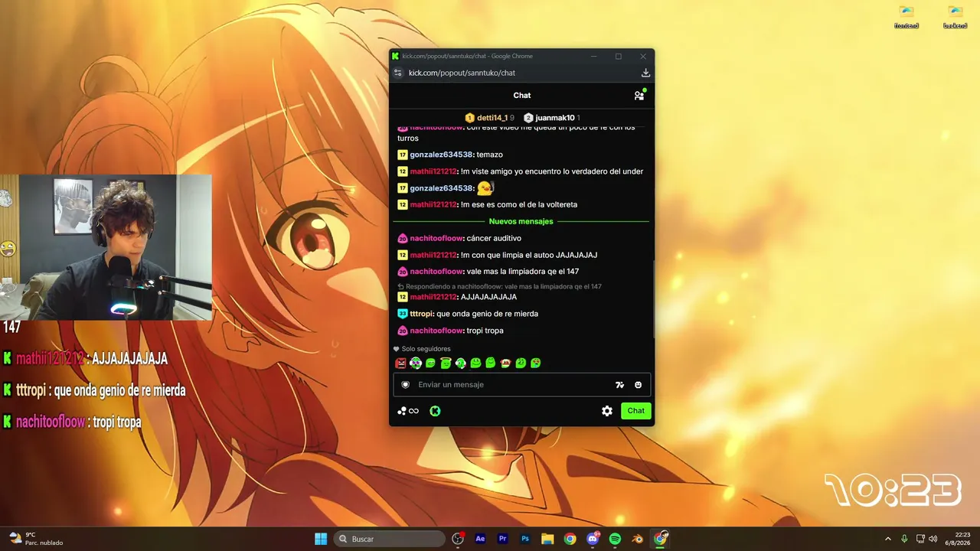Open gonzalez634538 profile on 'temazo' message
This screenshot has height=551, width=980.
tap(441, 155)
